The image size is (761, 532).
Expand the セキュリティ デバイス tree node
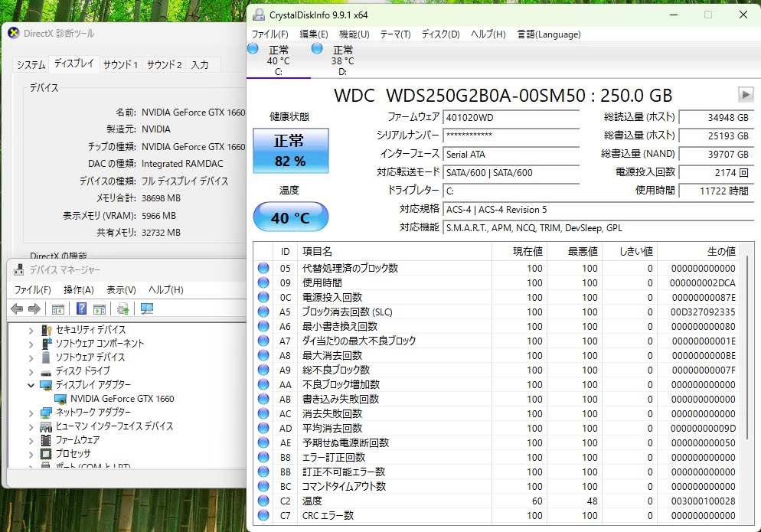(31, 331)
